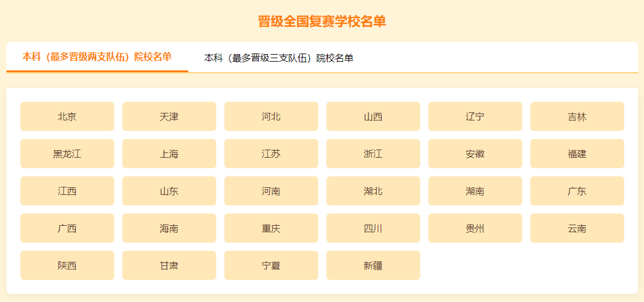Open 辽宁 school list
This screenshot has height=302, width=644.
(475, 116)
